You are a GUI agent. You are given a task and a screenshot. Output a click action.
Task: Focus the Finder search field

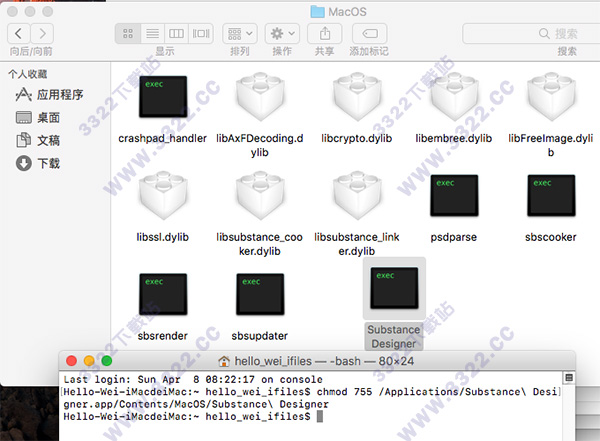click(531, 34)
